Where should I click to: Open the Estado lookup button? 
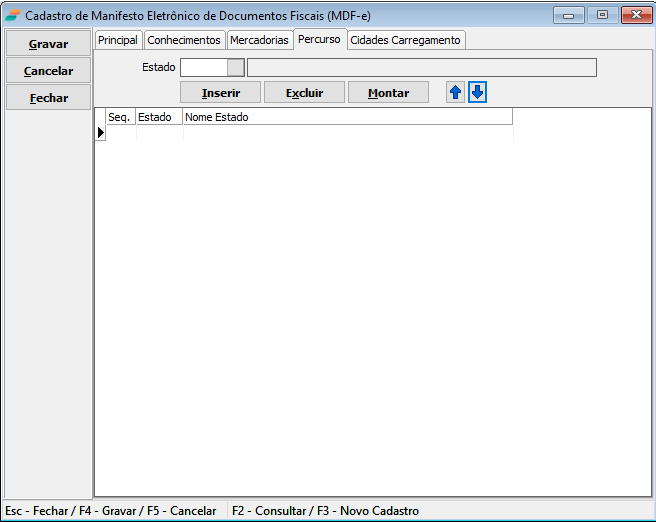click(235, 67)
